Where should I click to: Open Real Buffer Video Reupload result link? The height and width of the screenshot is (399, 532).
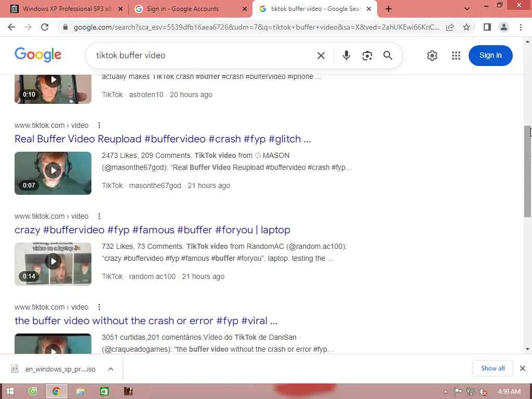[x=163, y=139]
